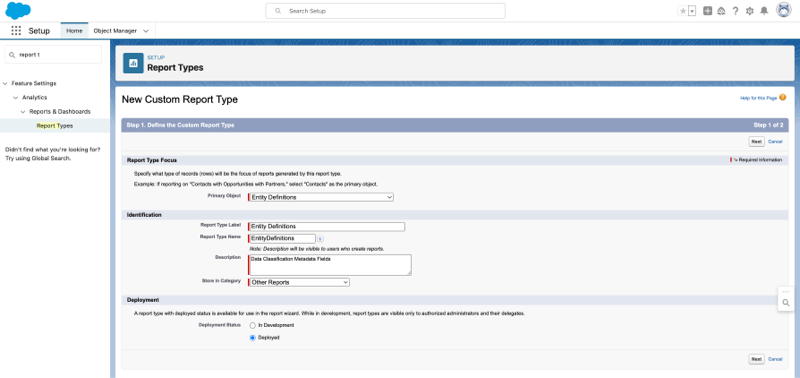Image resolution: width=800 pixels, height=378 pixels.
Task: Click the bottom Next button
Action: pyautogui.click(x=756, y=359)
